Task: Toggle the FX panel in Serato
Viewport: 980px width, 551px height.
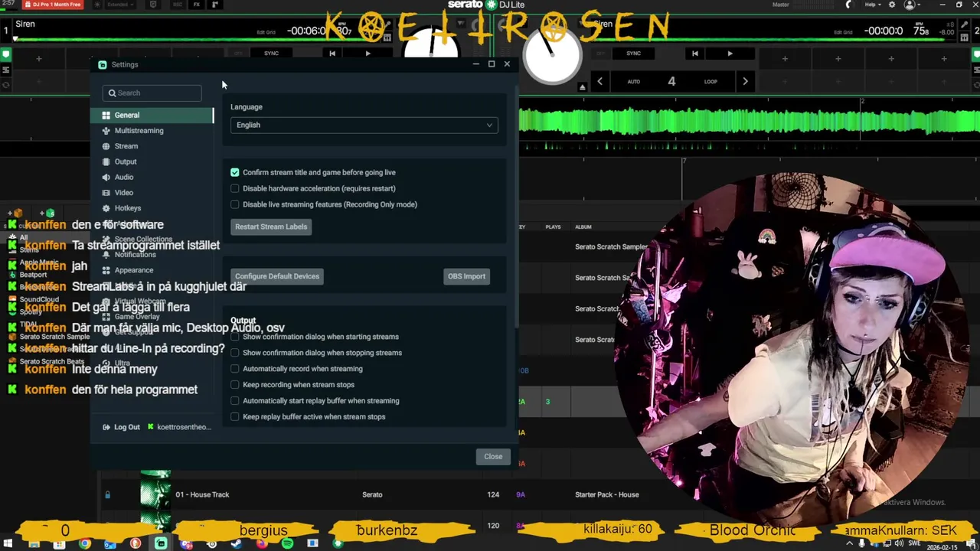Action: click(x=197, y=5)
